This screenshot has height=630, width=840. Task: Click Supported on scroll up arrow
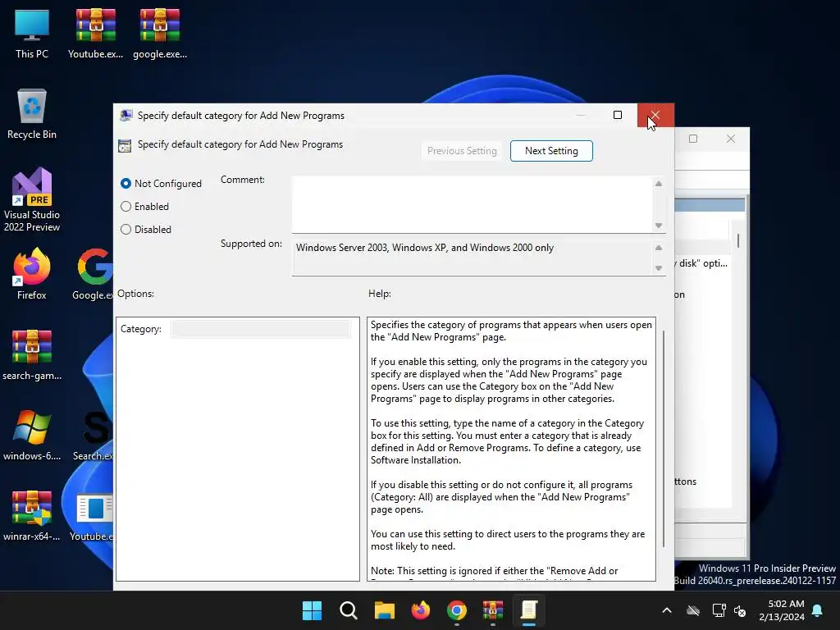pos(659,248)
